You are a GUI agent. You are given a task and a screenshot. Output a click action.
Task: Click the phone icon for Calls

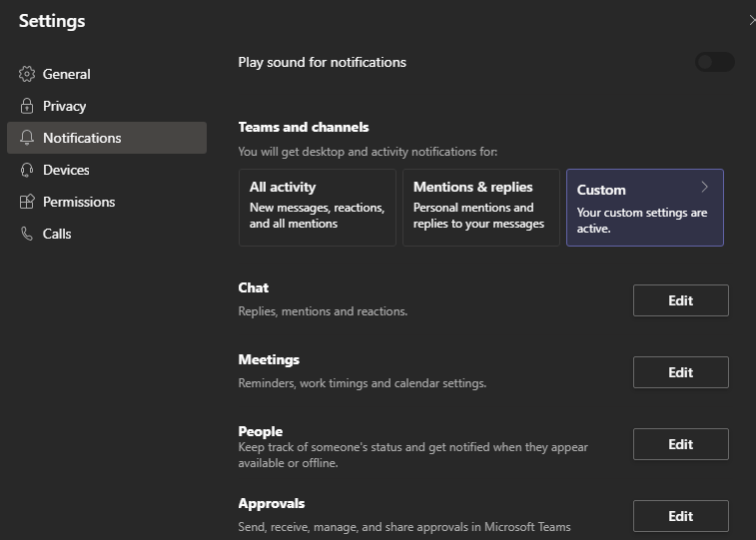coord(27,234)
